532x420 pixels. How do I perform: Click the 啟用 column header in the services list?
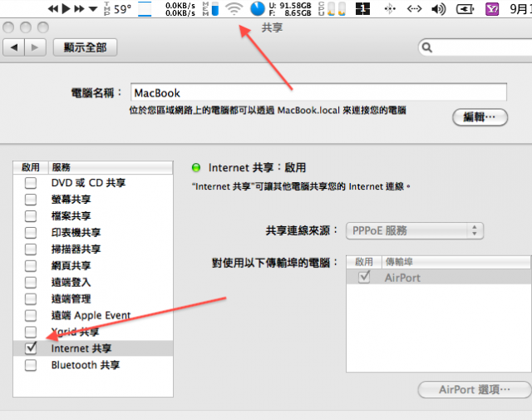pos(31,167)
